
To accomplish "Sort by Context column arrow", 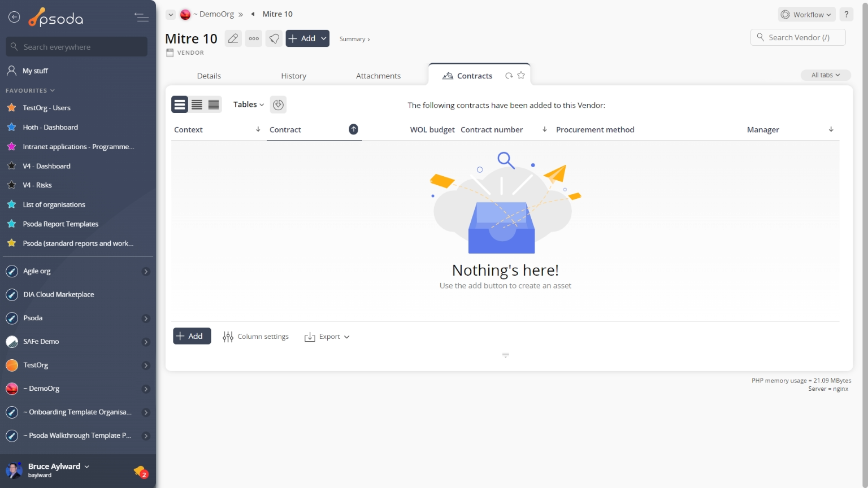I will 258,129.
